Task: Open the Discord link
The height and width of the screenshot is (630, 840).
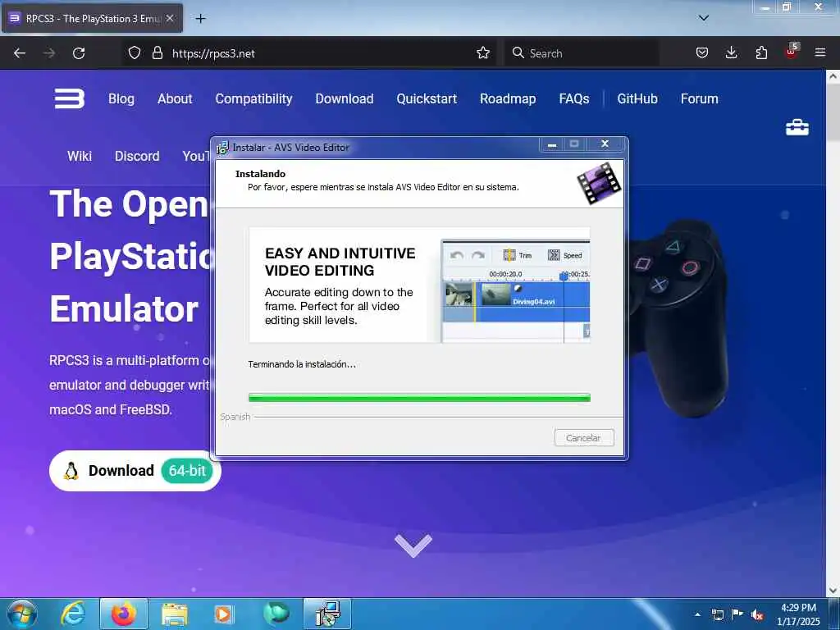Action: [x=137, y=156]
